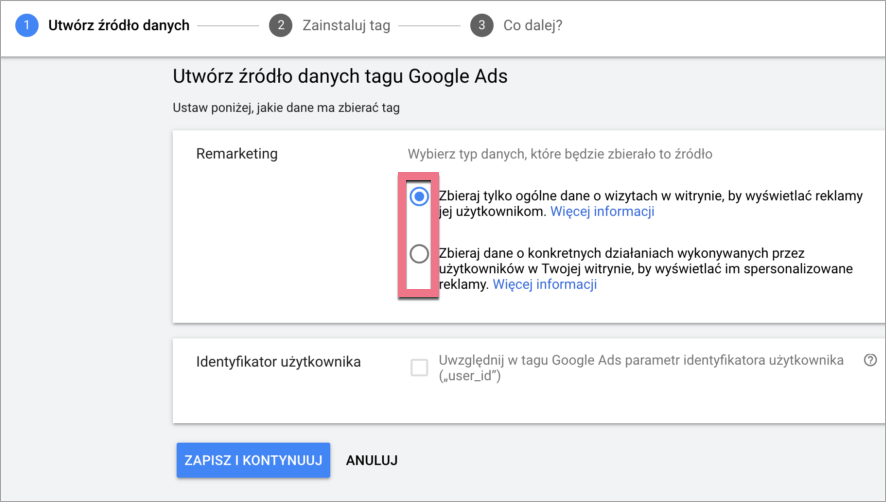Viewport: 886px width, 502px height.
Task: Select radio button for specific user actions
Action: (x=419, y=254)
